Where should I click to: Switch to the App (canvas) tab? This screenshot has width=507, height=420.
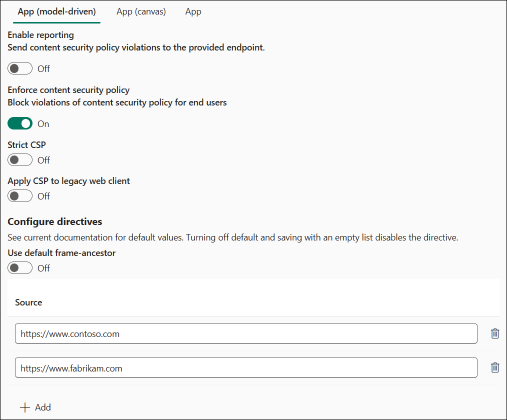[141, 11]
